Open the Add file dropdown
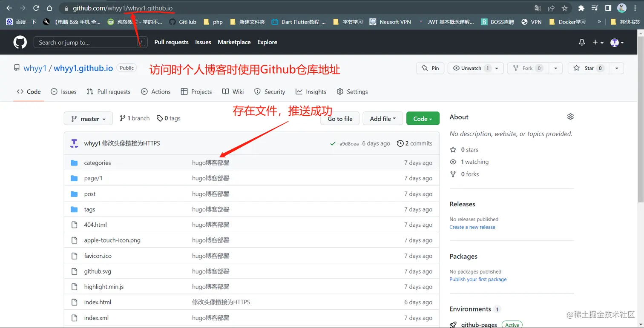This screenshot has height=328, width=644. click(x=383, y=119)
